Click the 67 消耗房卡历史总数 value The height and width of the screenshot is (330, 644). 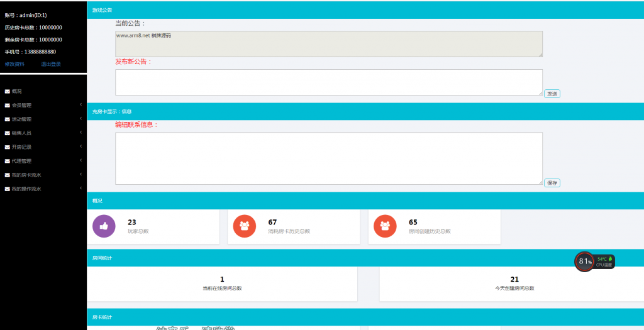pos(272,222)
